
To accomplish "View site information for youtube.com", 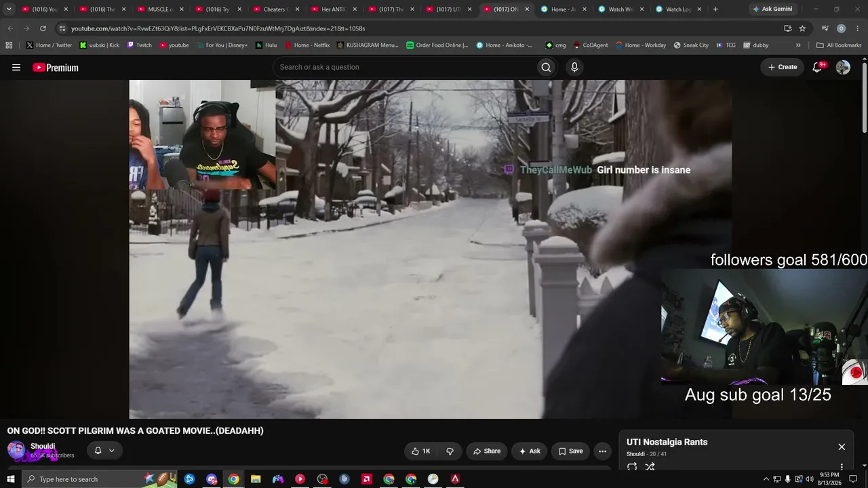I will [62, 28].
